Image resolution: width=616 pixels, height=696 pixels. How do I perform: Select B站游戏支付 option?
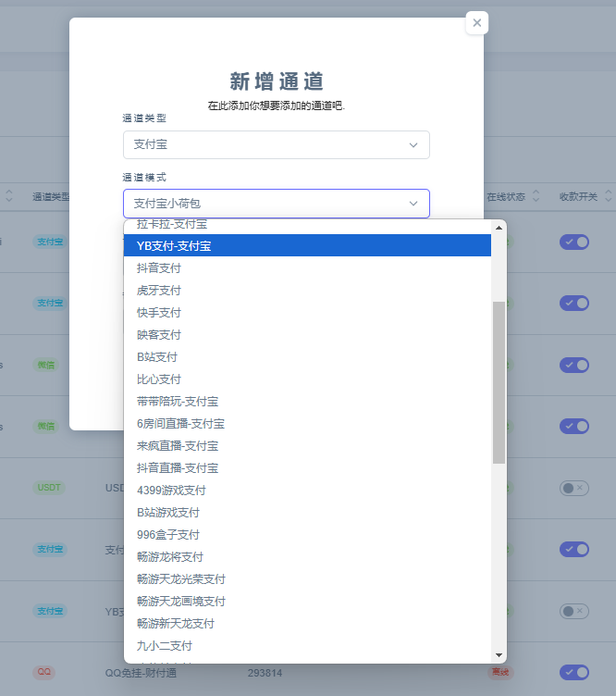[x=307, y=512]
